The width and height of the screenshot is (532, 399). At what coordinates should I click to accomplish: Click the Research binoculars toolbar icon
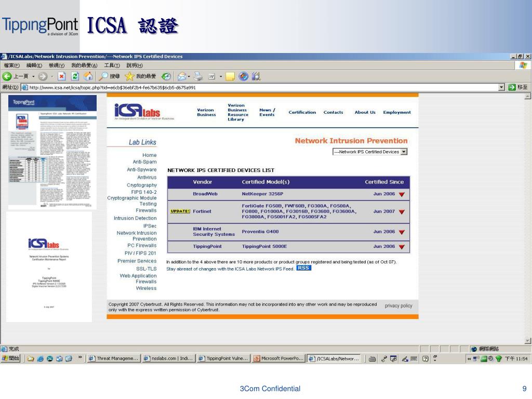[256, 76]
